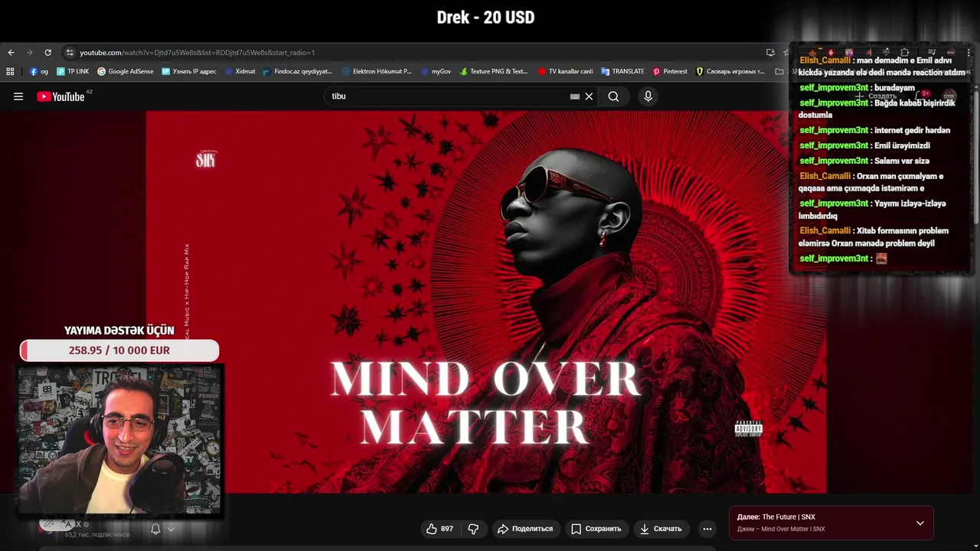The width and height of the screenshot is (980, 551).
Task: Open the 'Узнать IP адрес' bookmark
Action: [x=189, y=71]
